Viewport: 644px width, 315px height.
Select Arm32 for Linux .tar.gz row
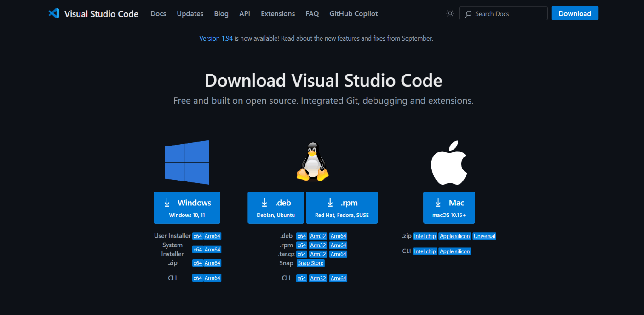[x=318, y=254]
